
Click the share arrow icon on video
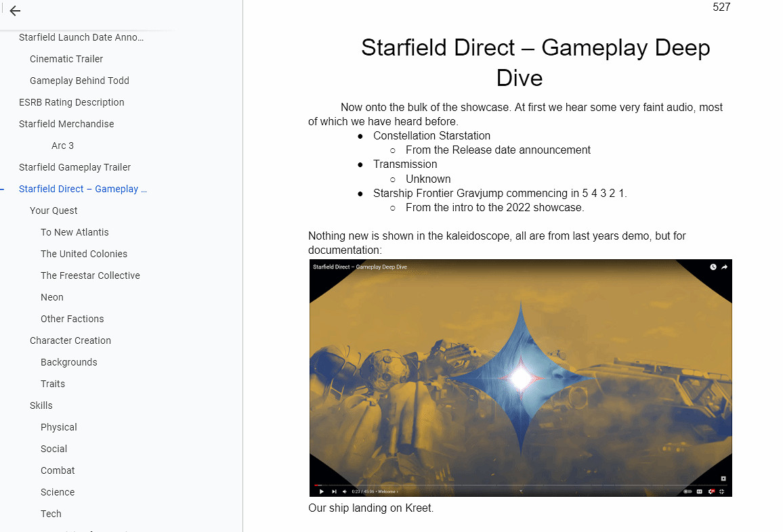coord(724,267)
